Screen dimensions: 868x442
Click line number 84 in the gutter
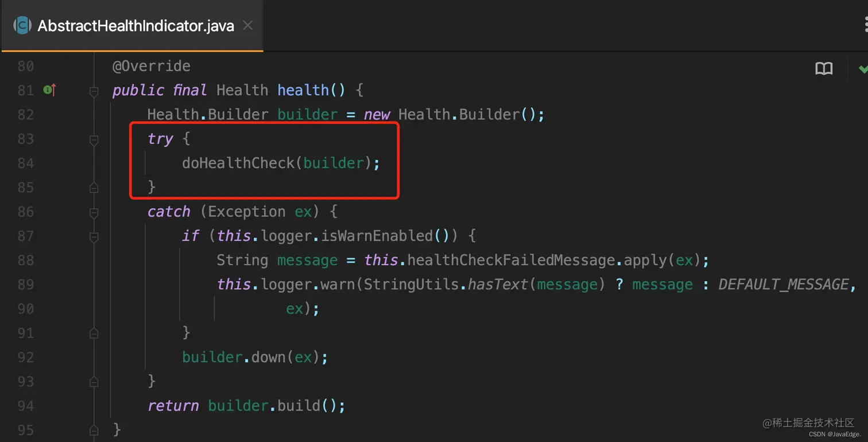pos(25,163)
